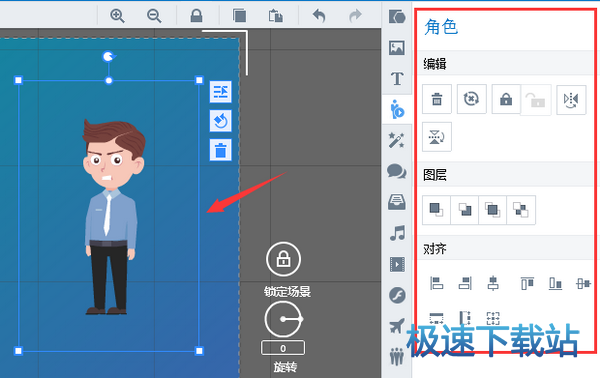
Task: Unlock the object in 编辑 section
Action: click(x=536, y=100)
